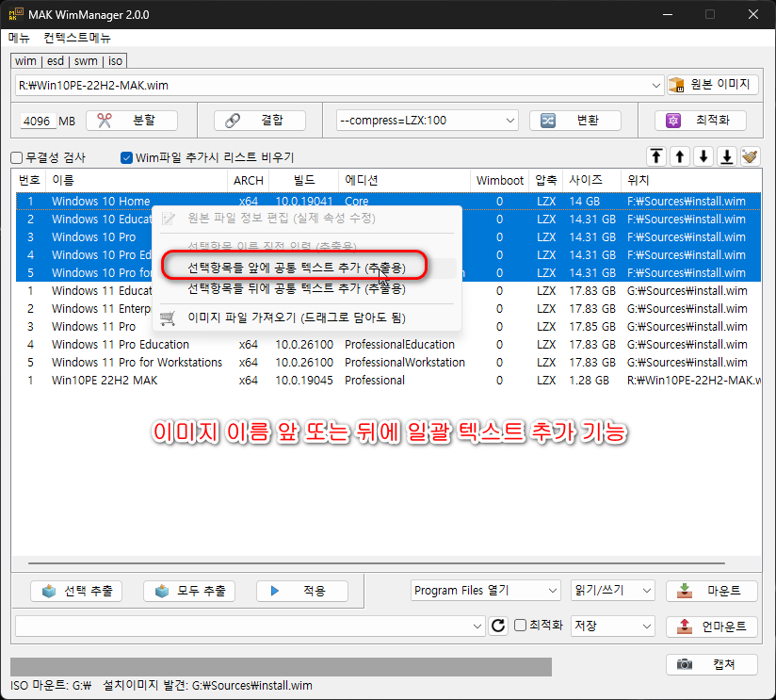Sort by Wimboot column header
This screenshot has height=700, width=776.
500,180
